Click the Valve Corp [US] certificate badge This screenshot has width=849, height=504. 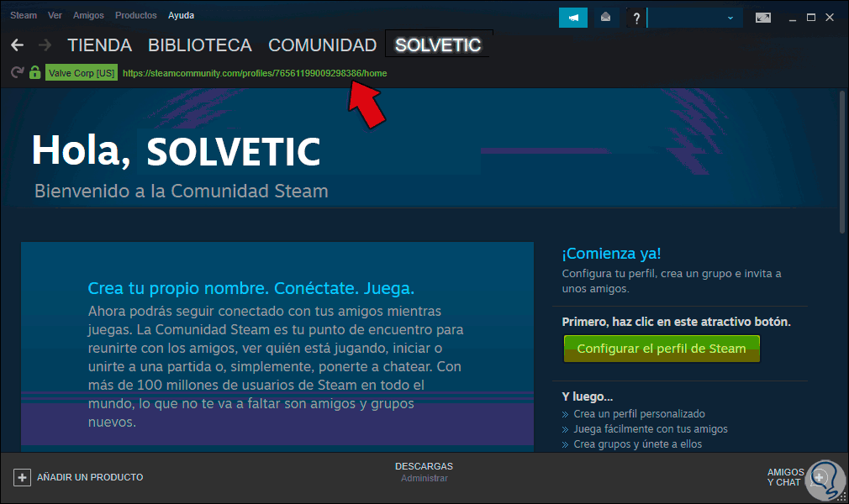pyautogui.click(x=82, y=72)
